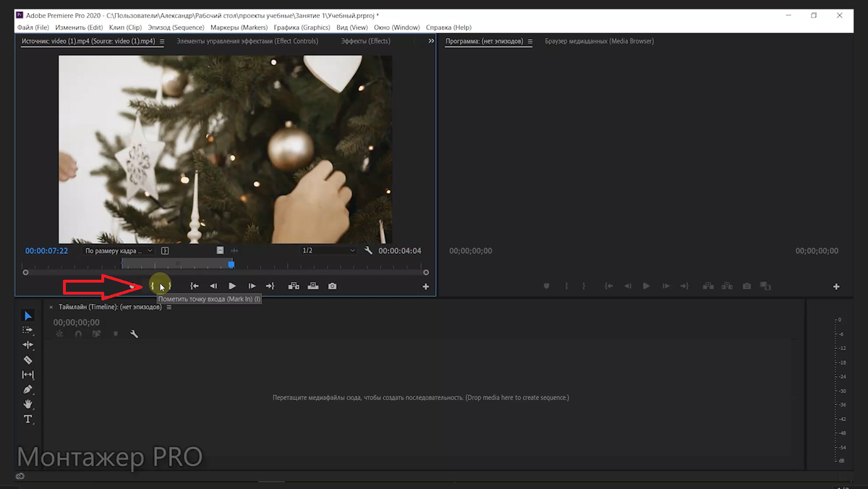868x489 pixels.
Task: Export frame from the Program monitor
Action: pyautogui.click(x=746, y=286)
